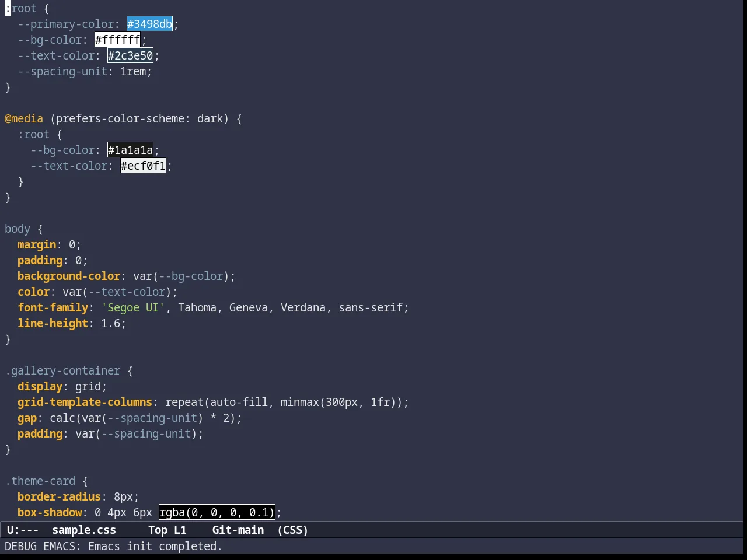Click the #ffffff color value

118,40
